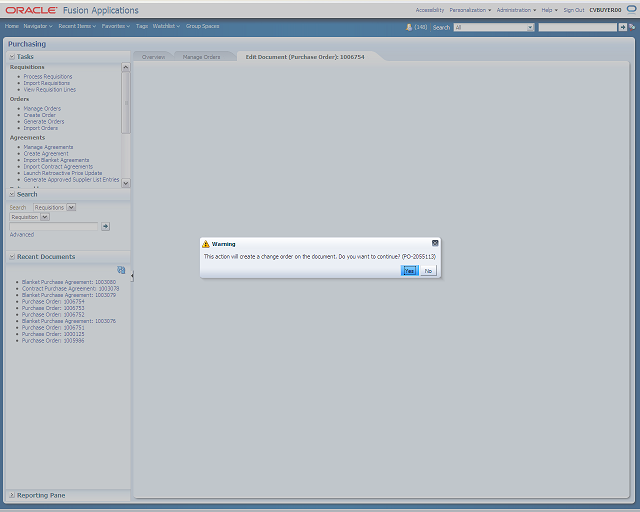640x512 pixels.
Task: Click the Tasks pane search text field
Action: (54, 226)
